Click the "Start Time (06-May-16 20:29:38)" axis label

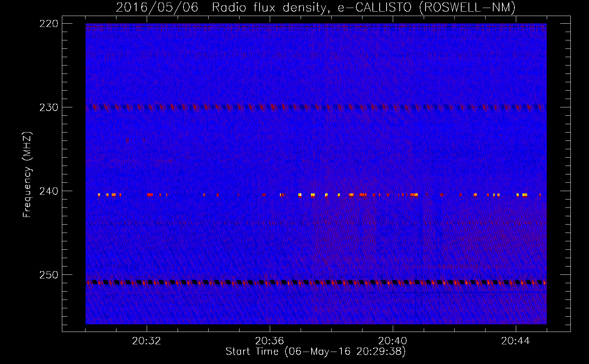316,352
